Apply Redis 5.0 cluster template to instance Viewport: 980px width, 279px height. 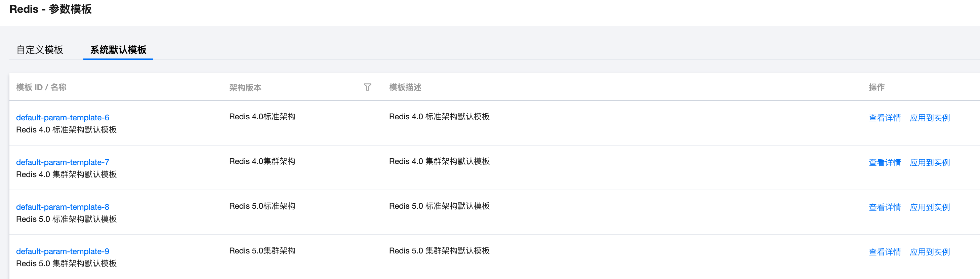(929, 251)
